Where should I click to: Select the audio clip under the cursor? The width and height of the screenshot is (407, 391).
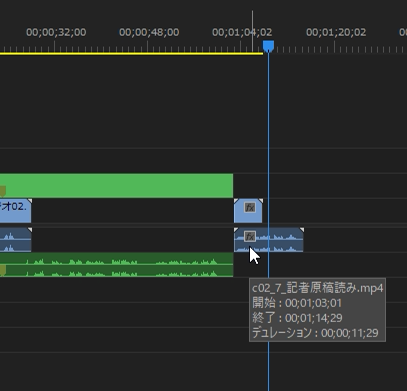tap(269, 240)
